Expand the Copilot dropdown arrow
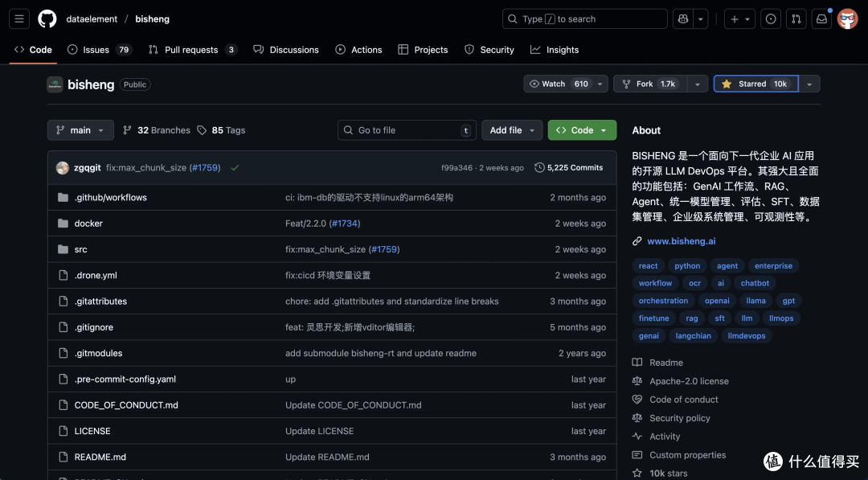The image size is (868, 480). click(700, 18)
